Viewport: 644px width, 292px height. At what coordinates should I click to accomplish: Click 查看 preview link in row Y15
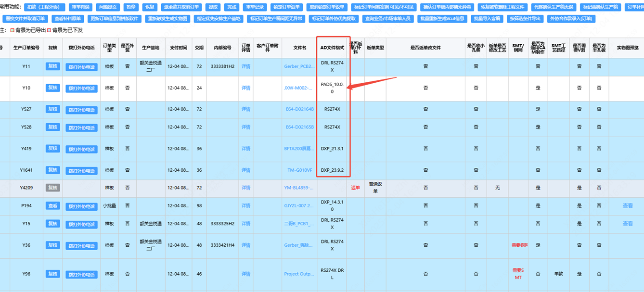tap(628, 224)
